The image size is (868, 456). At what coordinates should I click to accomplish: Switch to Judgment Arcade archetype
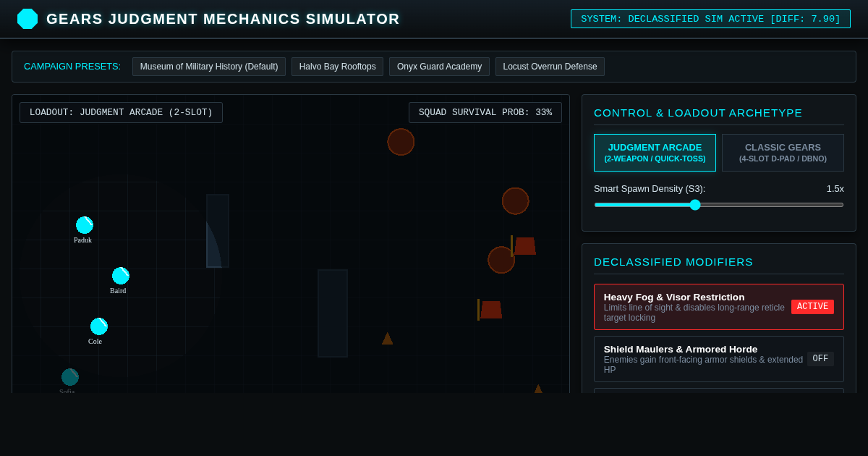coord(655,153)
